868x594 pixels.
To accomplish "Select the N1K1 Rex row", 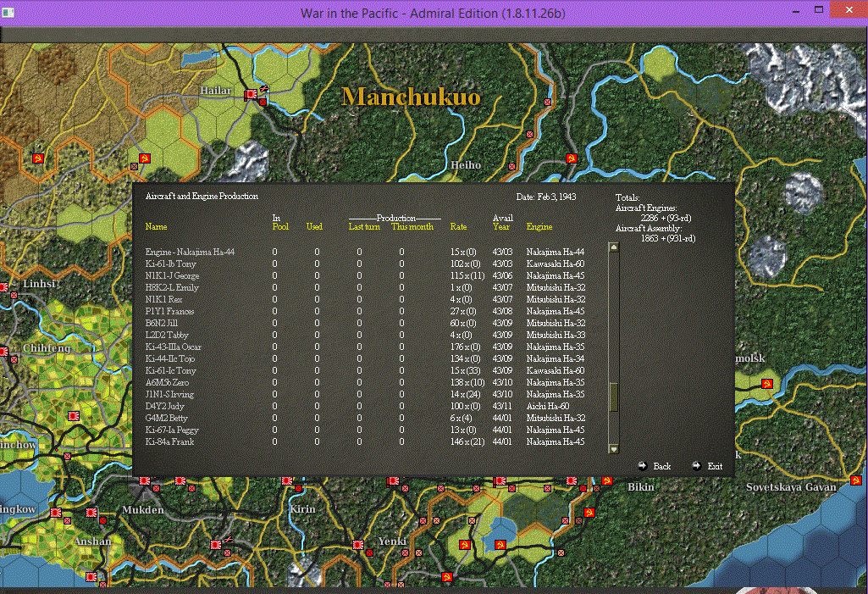I will coord(365,299).
